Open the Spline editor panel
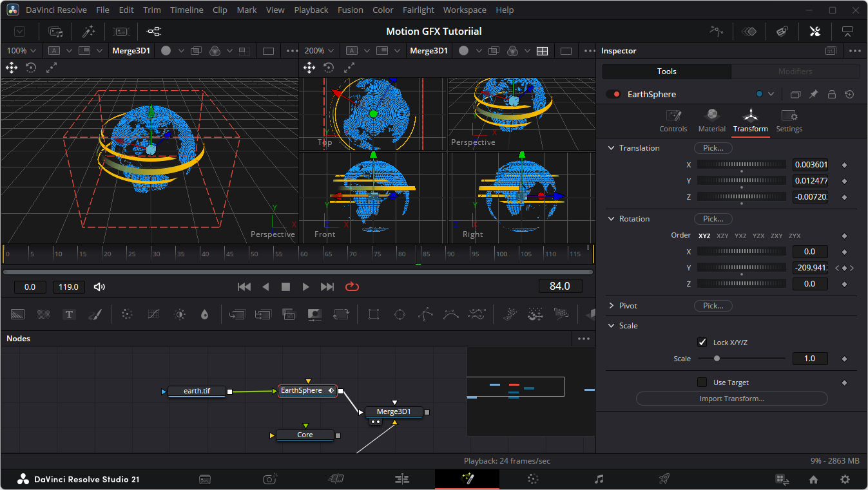This screenshot has width=868, height=490. (x=716, y=31)
